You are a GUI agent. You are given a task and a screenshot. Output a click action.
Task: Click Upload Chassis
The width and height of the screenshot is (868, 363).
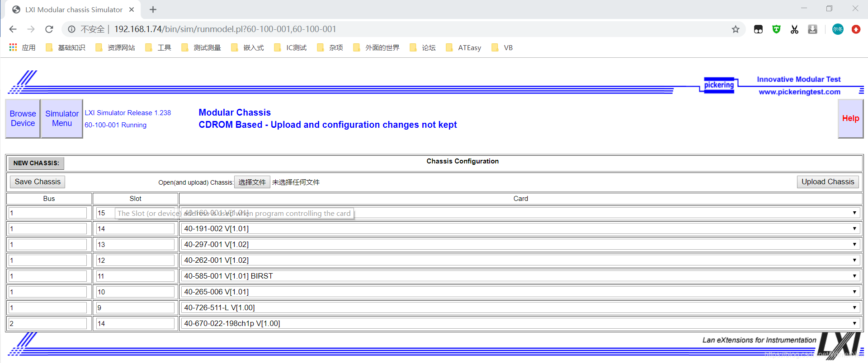pyautogui.click(x=828, y=182)
